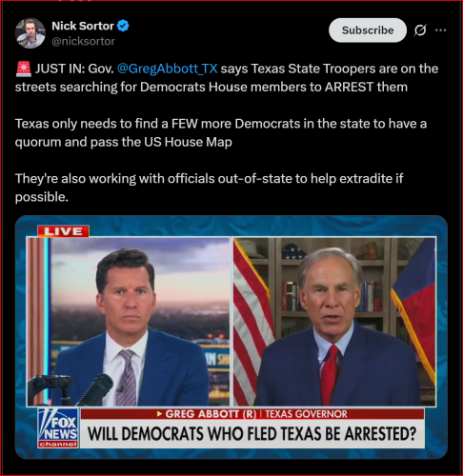Click the red siren emoji
This screenshot has height=476, width=463.
coord(23,69)
